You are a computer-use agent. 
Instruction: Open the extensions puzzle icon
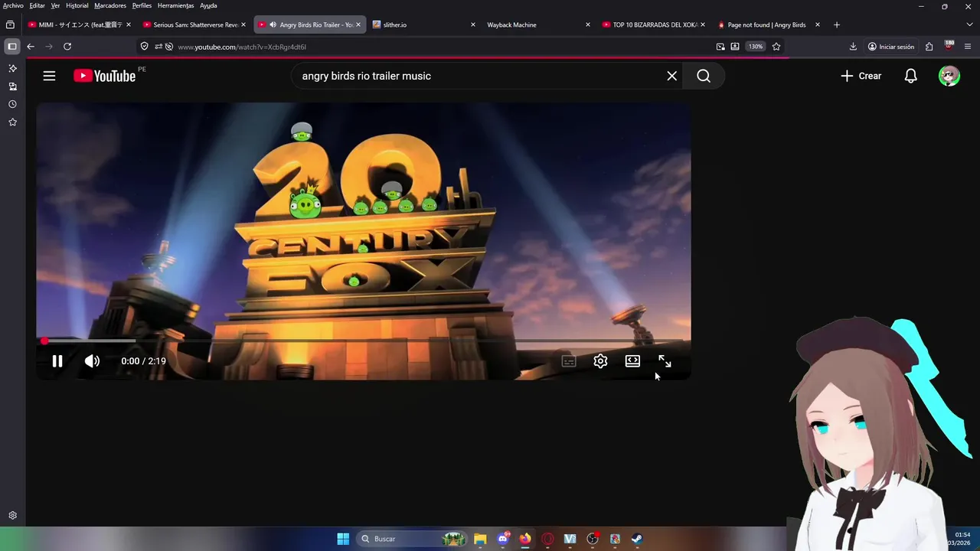point(929,47)
